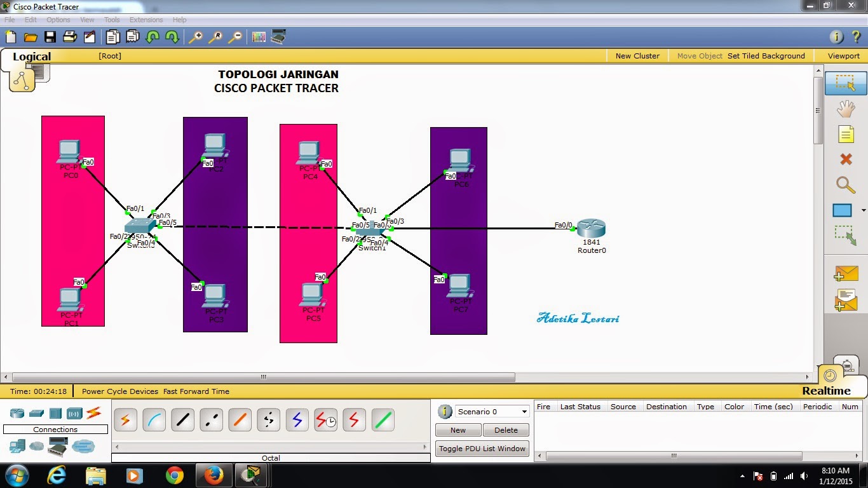Choose the automatic connection lightning cable
The image size is (868, 488).
pos(125,419)
